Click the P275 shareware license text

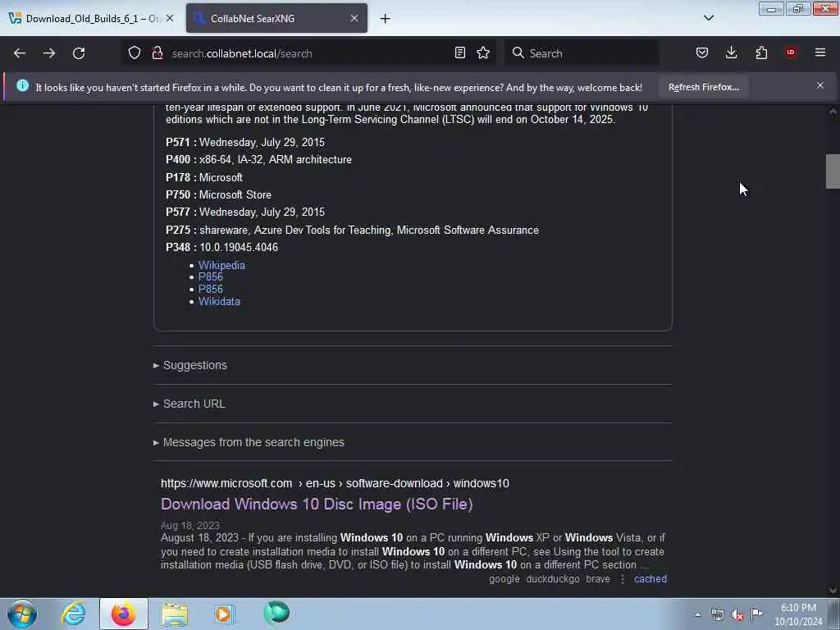tap(369, 230)
